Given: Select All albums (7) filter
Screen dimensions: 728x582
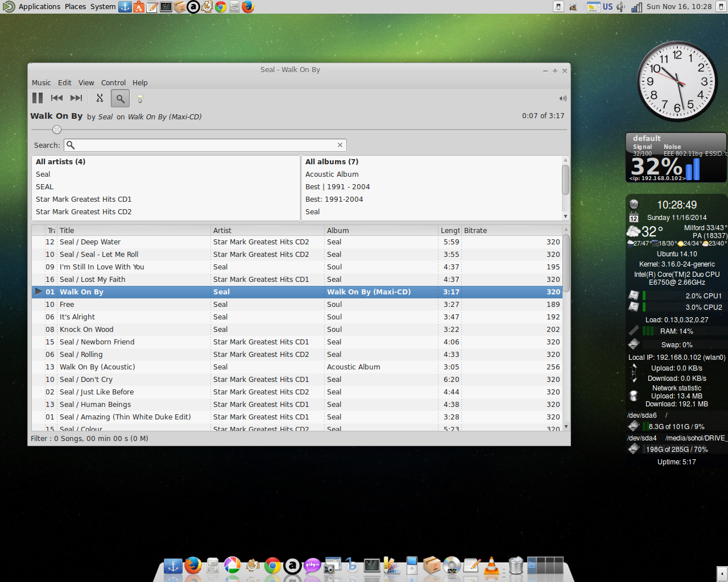Looking at the screenshot, I should [x=432, y=162].
